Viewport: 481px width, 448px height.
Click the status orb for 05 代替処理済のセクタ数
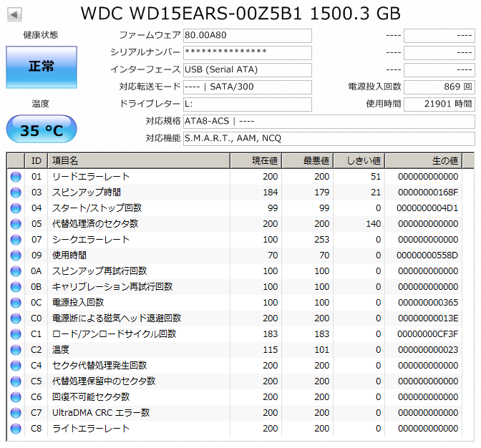[16, 224]
